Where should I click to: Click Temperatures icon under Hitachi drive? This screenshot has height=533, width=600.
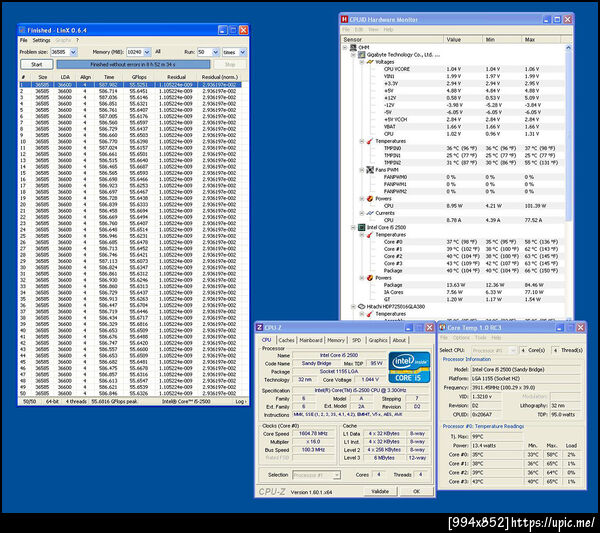[x=370, y=314]
